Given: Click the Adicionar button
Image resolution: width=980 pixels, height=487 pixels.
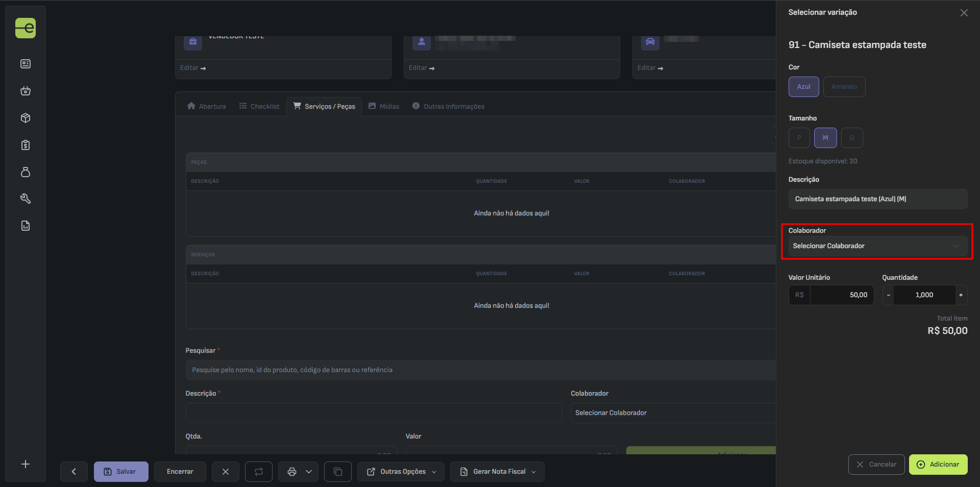Looking at the screenshot, I should 938,465.
